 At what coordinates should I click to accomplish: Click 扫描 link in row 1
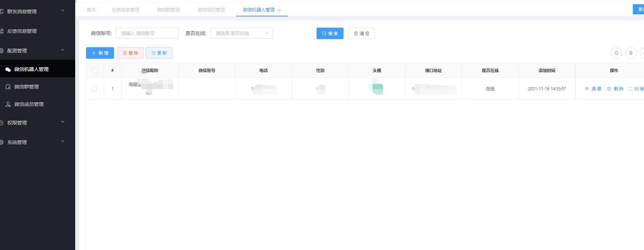pyautogui.click(x=636, y=89)
